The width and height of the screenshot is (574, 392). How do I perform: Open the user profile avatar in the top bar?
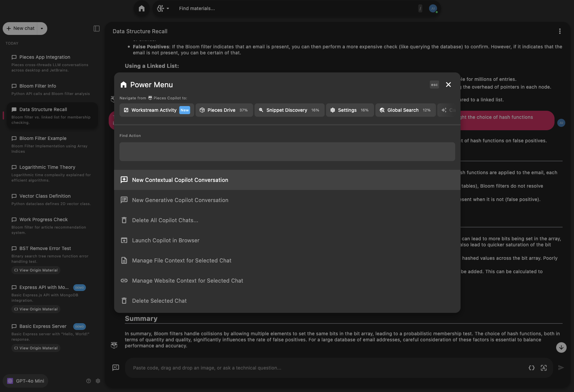pos(433,8)
